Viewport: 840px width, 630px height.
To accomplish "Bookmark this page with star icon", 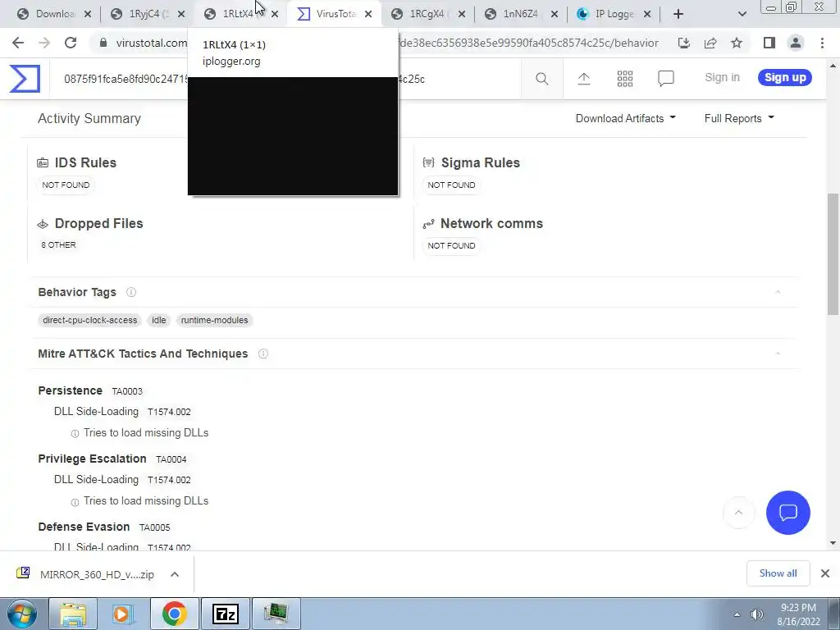I will pos(737,43).
